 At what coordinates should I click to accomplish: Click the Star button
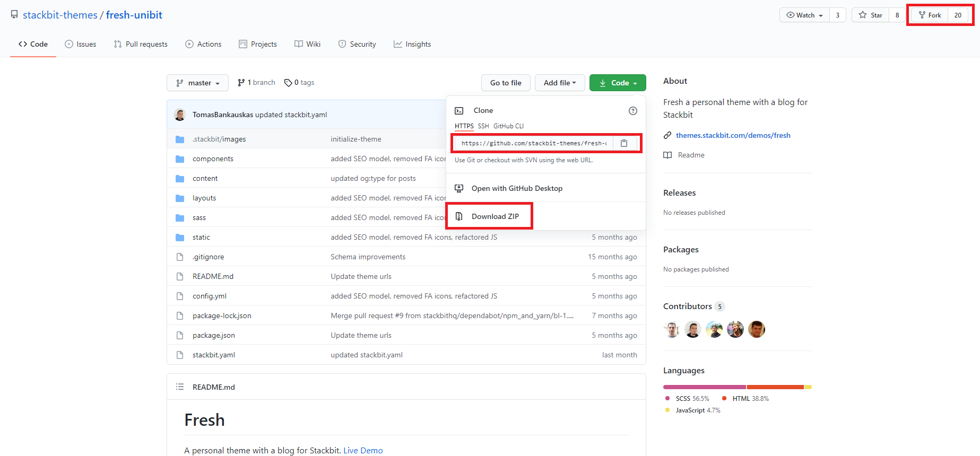click(871, 15)
